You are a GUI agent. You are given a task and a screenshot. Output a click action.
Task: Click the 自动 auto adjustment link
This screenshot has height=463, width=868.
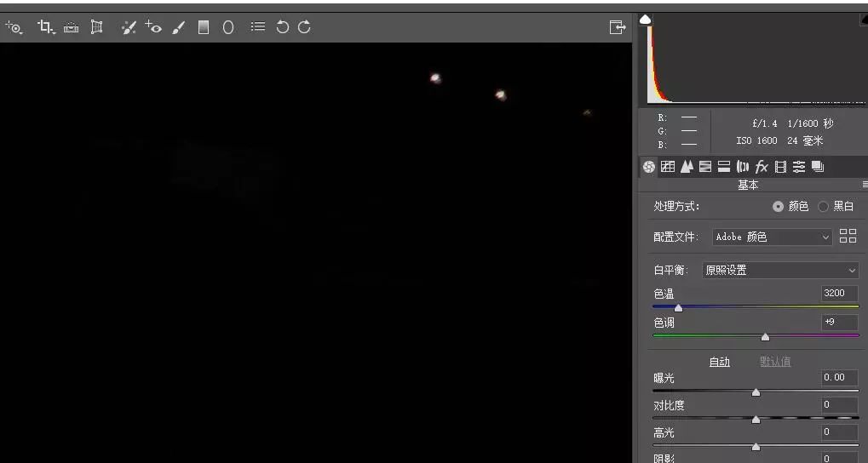tap(720, 362)
